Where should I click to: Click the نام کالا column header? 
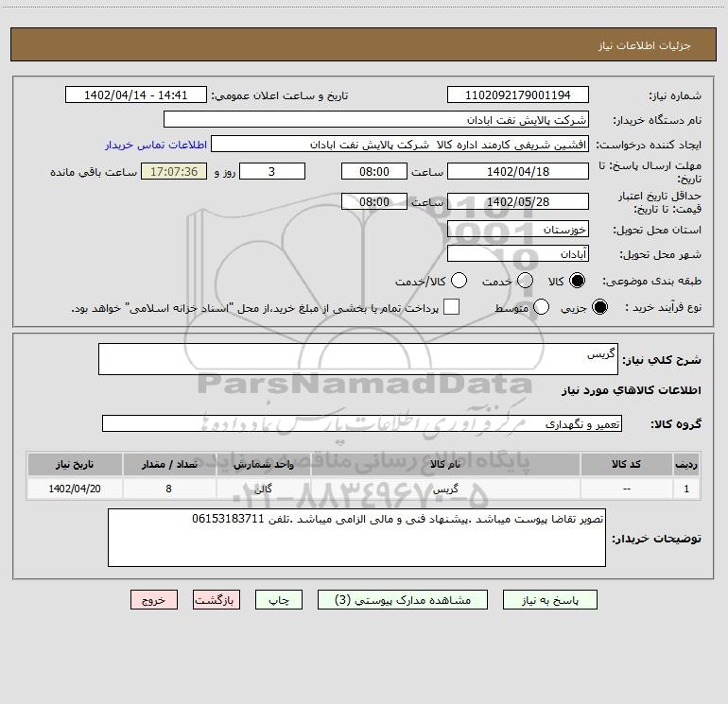[x=445, y=464]
